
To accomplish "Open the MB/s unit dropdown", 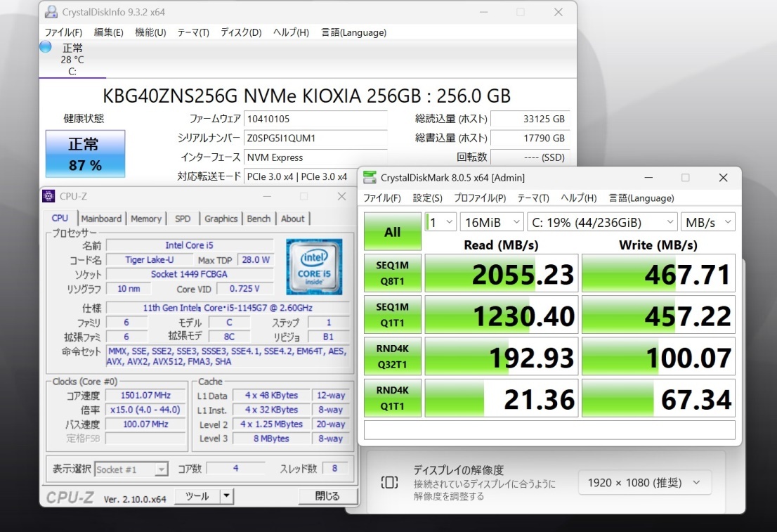I will 708,222.
